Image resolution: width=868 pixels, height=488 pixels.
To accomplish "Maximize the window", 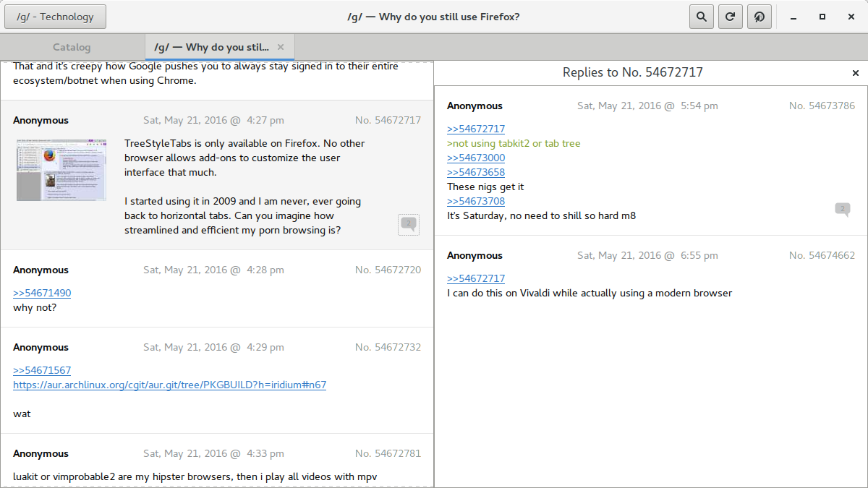I will 822,17.
